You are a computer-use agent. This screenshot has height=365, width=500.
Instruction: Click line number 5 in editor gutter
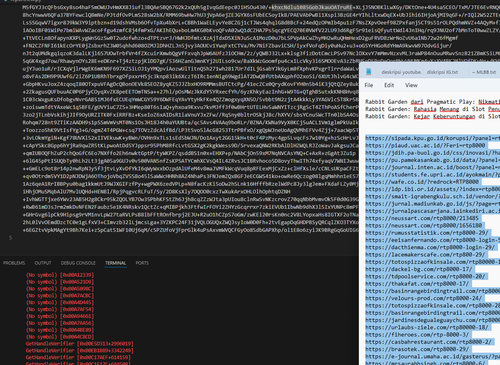[10, 237]
